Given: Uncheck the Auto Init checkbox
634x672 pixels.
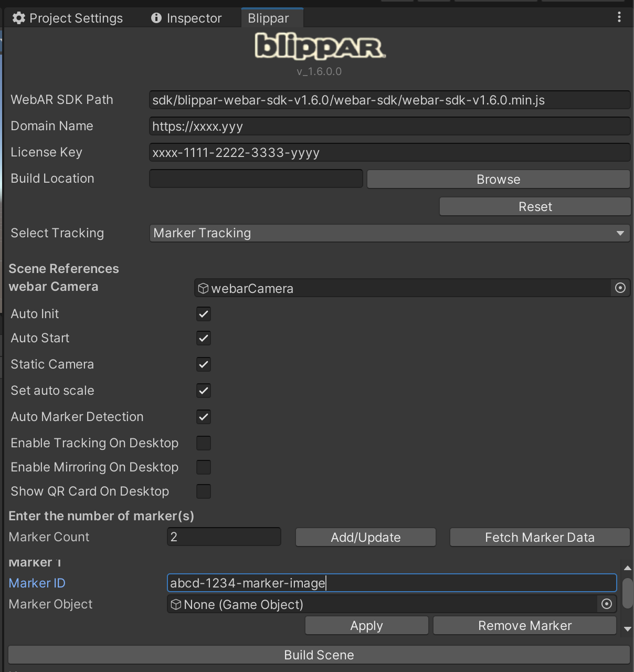Looking at the screenshot, I should (204, 314).
